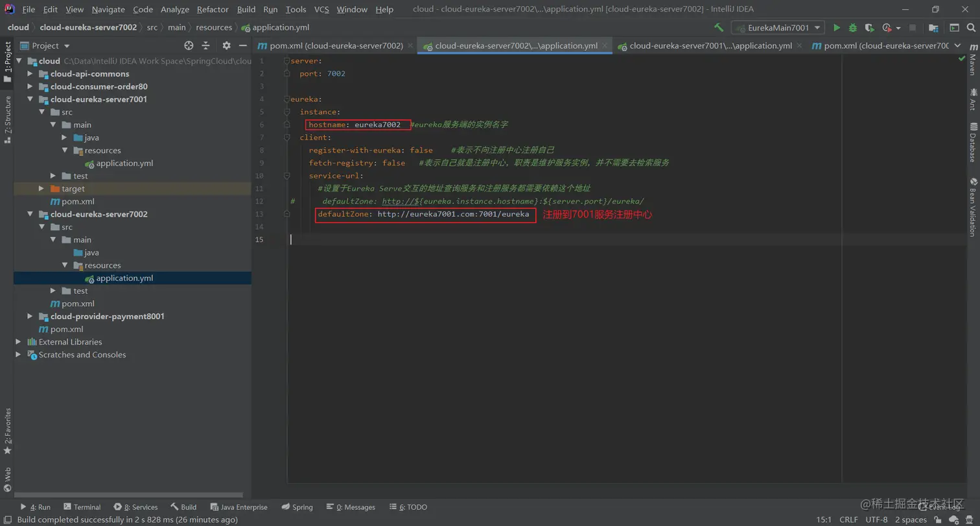This screenshot has height=526, width=980.
Task: Click the Collapse All icon in Project panel
Action: [205, 45]
